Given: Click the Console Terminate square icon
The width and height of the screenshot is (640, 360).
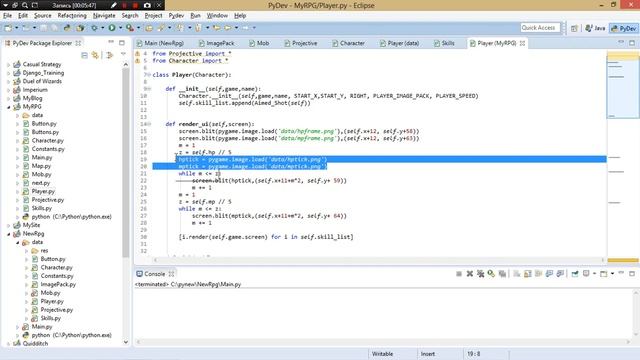Looking at the screenshot, I should 459,273.
